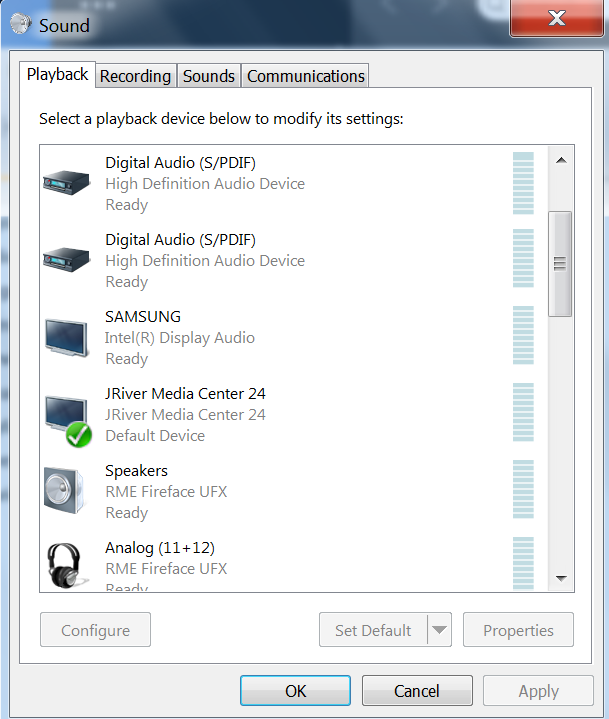The width and height of the screenshot is (609, 719).
Task: Click the scrollbar down arrow in device list
Action: tap(561, 578)
